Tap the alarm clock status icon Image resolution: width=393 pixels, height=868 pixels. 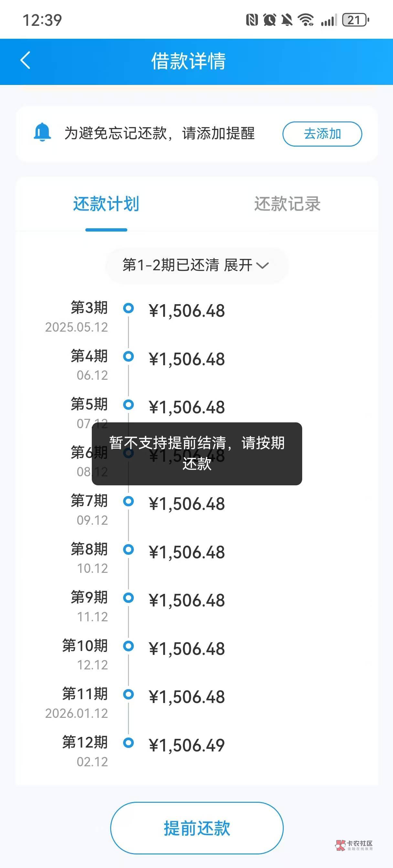pyautogui.click(x=269, y=20)
